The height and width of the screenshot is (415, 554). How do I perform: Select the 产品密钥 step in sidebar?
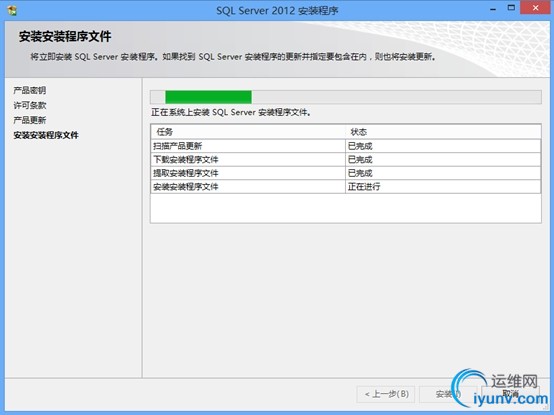click(30, 90)
